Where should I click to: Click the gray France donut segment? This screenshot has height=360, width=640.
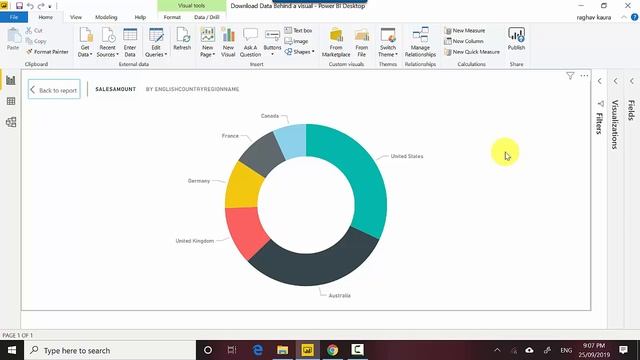click(261, 154)
